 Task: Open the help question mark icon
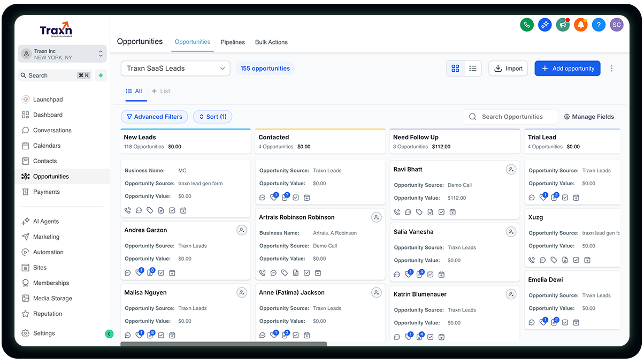(x=599, y=25)
